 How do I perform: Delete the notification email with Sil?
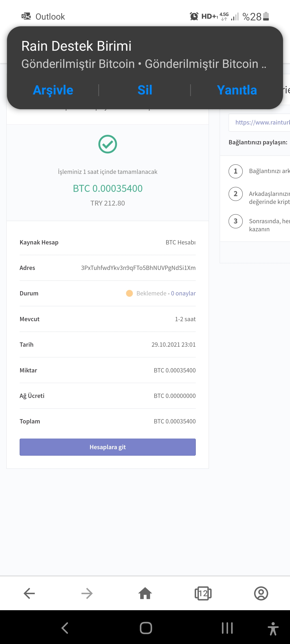[x=145, y=90]
